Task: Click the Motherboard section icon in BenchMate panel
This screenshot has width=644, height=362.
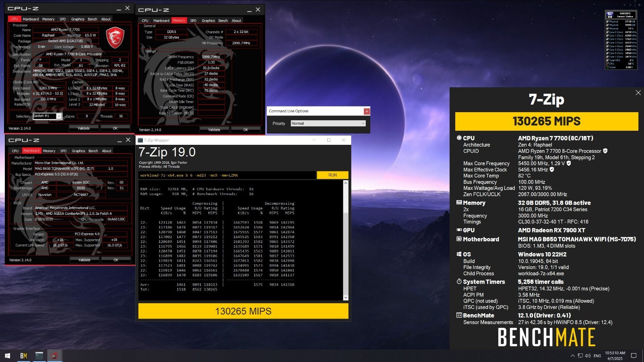Action: pos(459,239)
